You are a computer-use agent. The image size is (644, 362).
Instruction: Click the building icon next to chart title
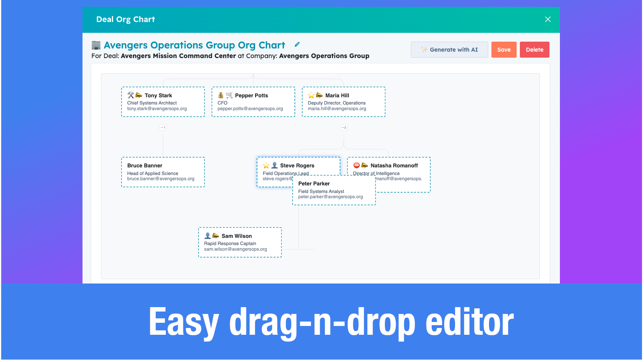(x=96, y=45)
